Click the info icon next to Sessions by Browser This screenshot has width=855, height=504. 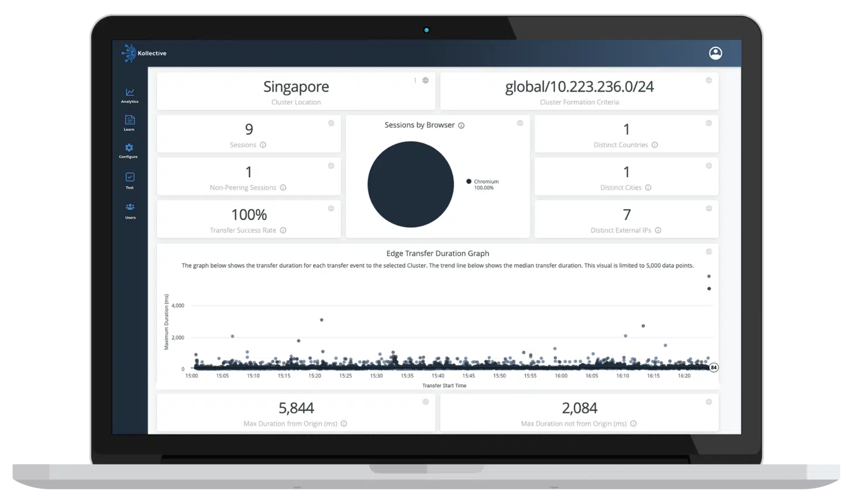coord(461,125)
